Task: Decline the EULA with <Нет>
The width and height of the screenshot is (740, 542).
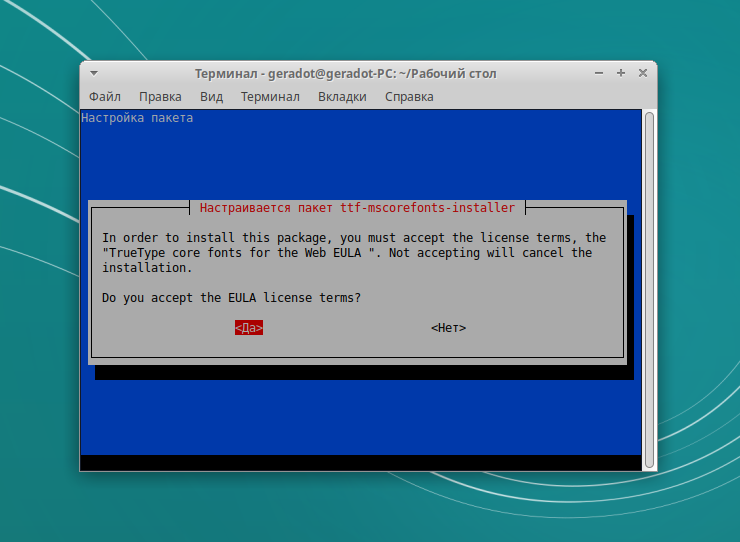Action: click(448, 328)
